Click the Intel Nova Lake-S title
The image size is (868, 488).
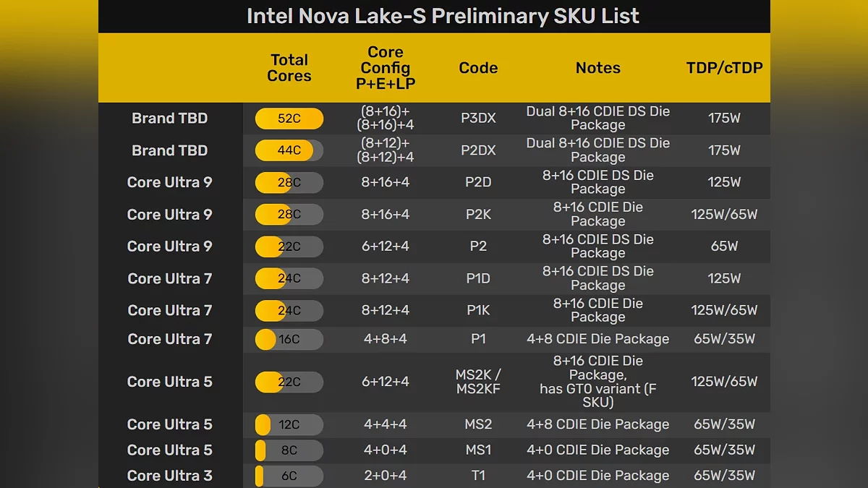click(443, 16)
